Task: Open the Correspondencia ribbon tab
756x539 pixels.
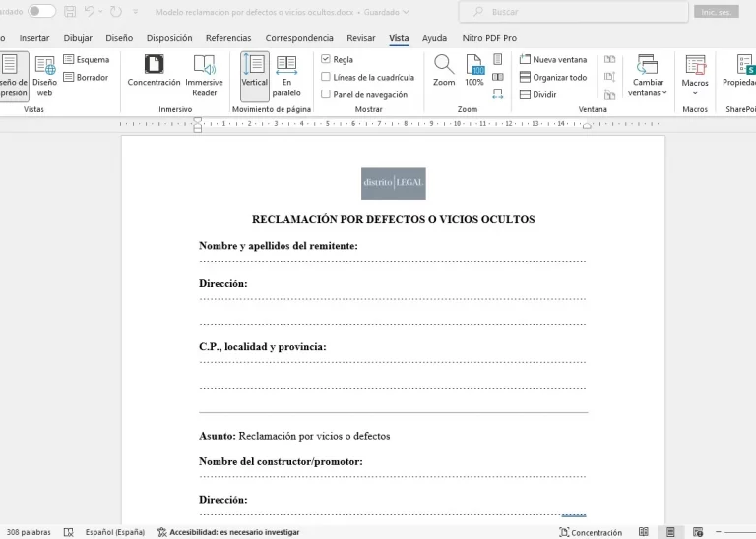Action: click(299, 38)
